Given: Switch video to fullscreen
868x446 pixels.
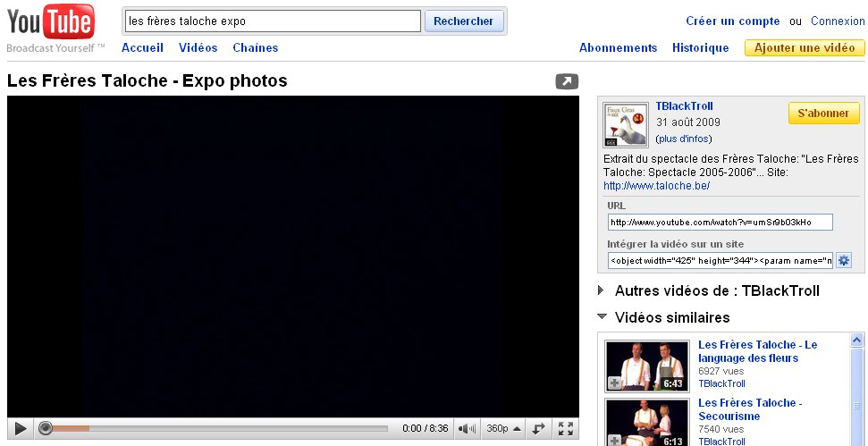Looking at the screenshot, I should pos(565,428).
